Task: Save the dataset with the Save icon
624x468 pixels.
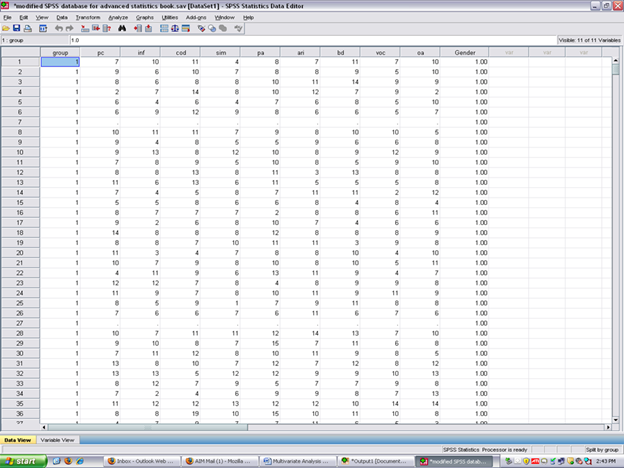Action: (x=18, y=28)
